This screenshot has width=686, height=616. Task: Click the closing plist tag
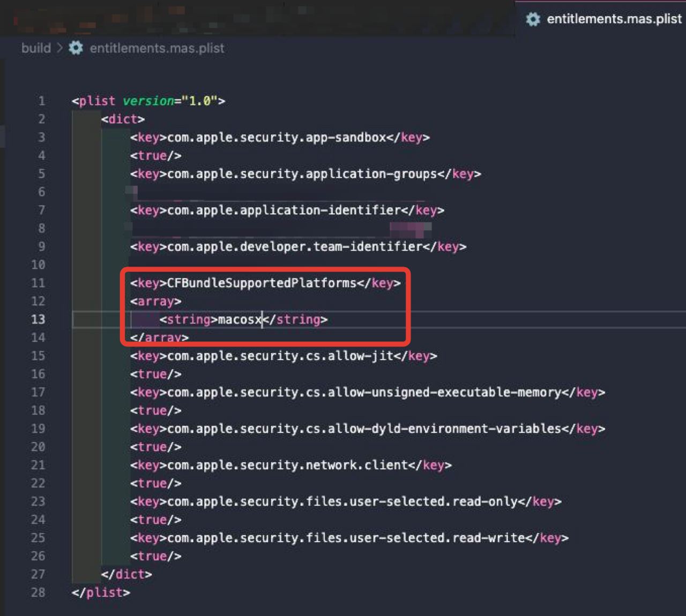click(101, 592)
